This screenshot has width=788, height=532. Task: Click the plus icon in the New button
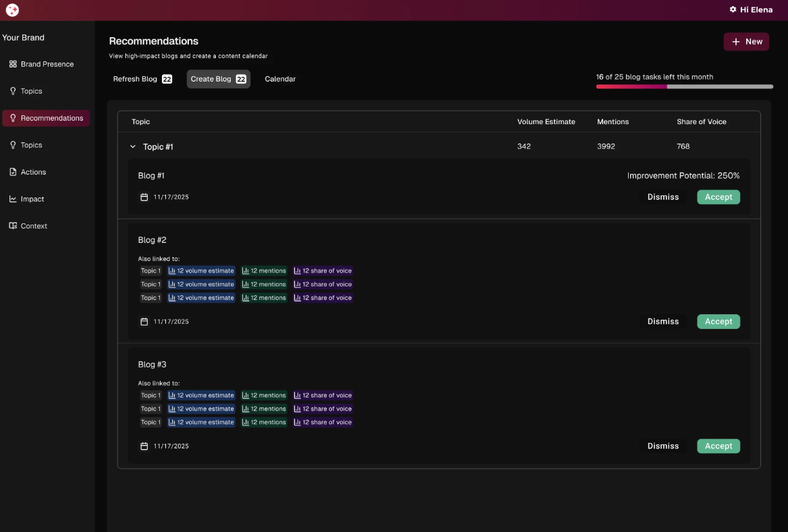tap(736, 42)
